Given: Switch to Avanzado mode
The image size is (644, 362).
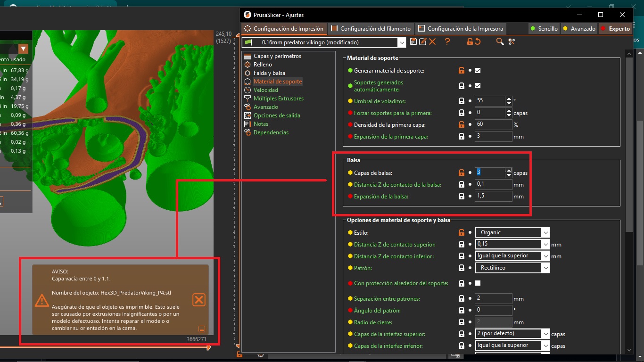Looking at the screenshot, I should 579,29.
